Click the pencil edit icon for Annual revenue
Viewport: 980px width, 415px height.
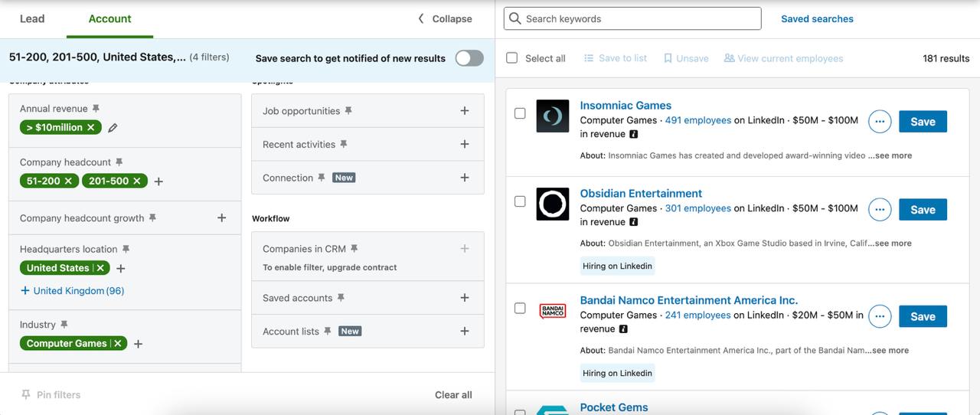[113, 128]
